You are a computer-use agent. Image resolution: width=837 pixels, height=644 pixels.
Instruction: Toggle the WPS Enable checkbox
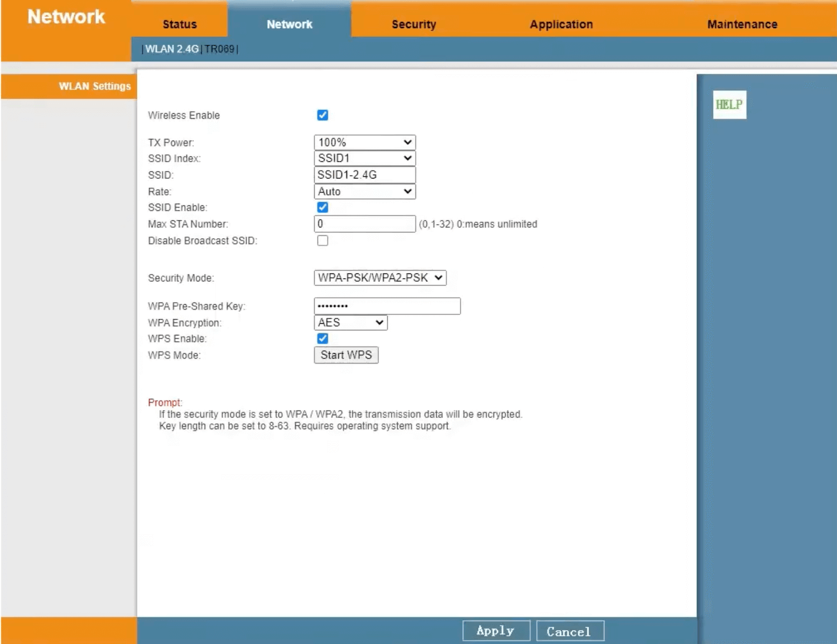click(323, 338)
